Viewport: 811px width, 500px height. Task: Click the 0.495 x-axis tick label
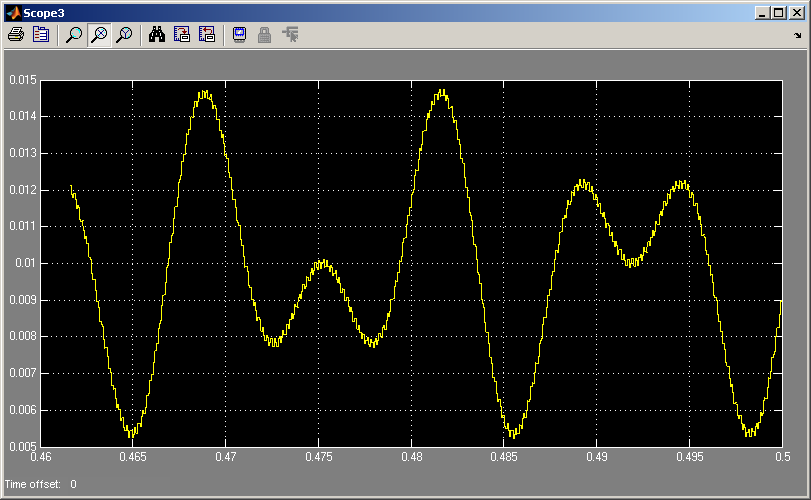click(689, 457)
